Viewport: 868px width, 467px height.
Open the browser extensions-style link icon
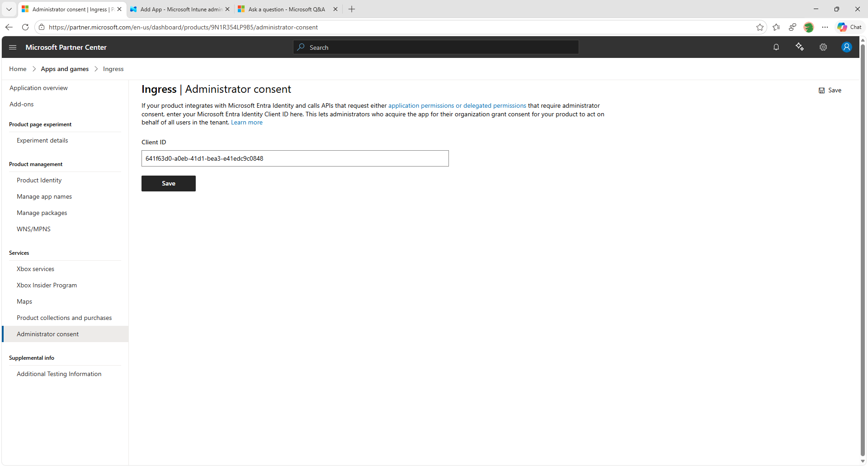(793, 27)
